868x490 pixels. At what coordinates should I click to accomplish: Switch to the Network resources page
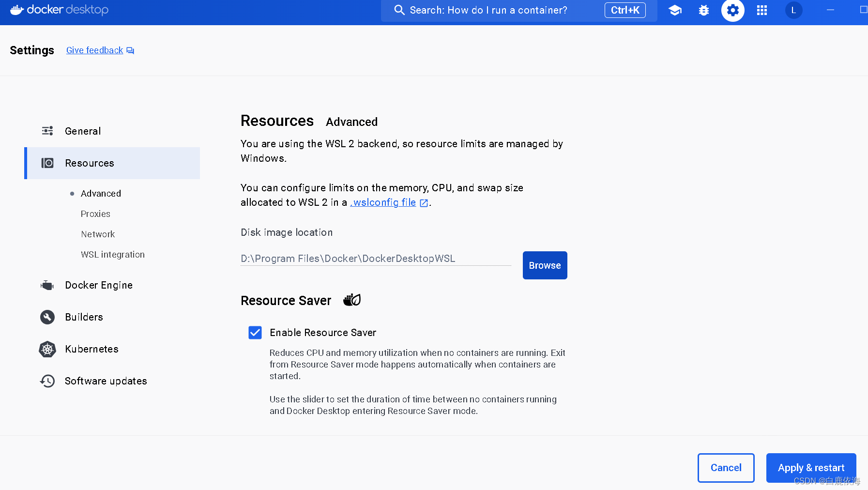98,234
